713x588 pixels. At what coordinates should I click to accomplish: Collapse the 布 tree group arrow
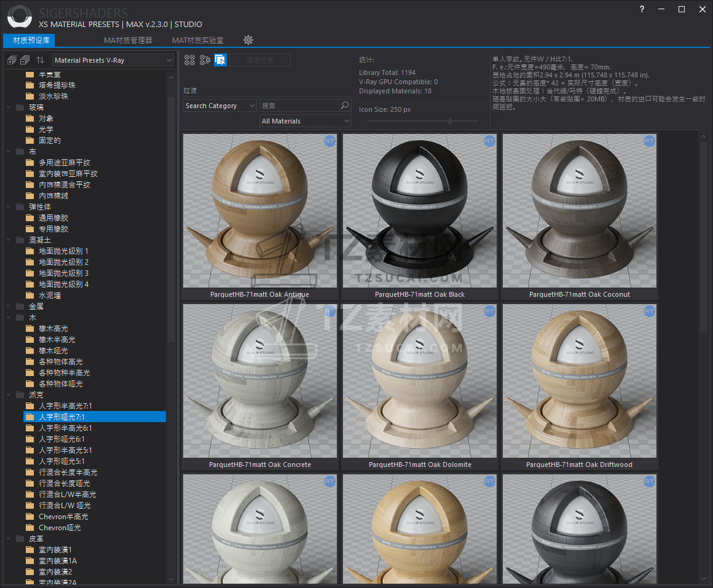click(9, 152)
